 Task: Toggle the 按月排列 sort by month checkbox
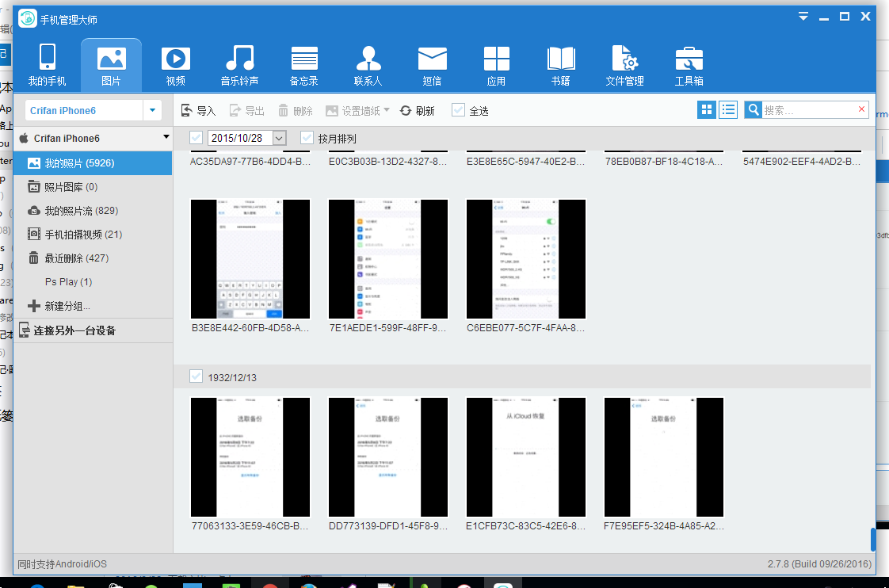coord(307,138)
